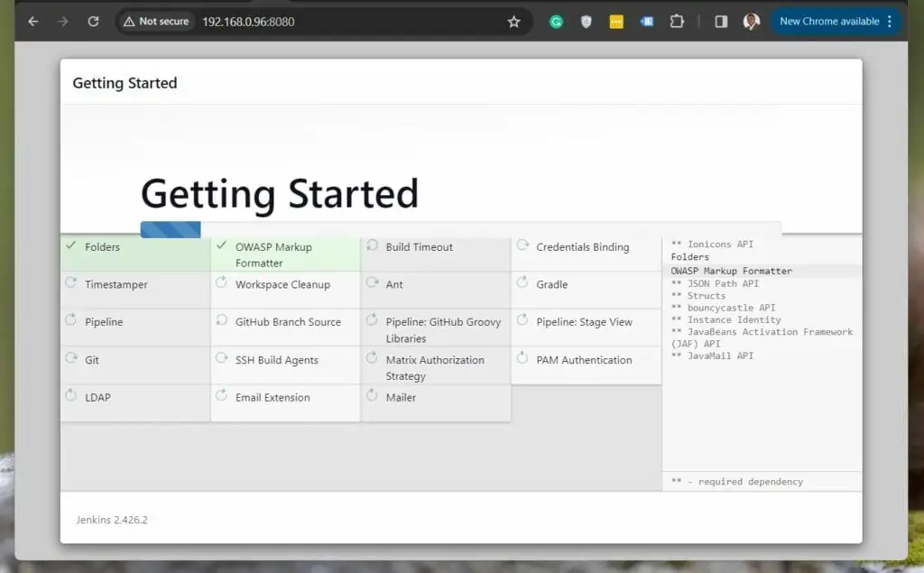Screen dimensions: 924x573
Task: Click the spinner icon beside Git
Action: [71, 358]
